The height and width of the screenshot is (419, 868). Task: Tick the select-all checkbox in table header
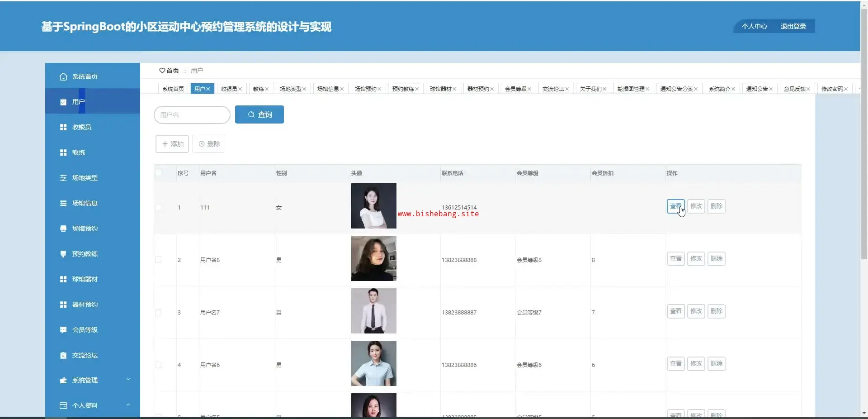(x=158, y=173)
